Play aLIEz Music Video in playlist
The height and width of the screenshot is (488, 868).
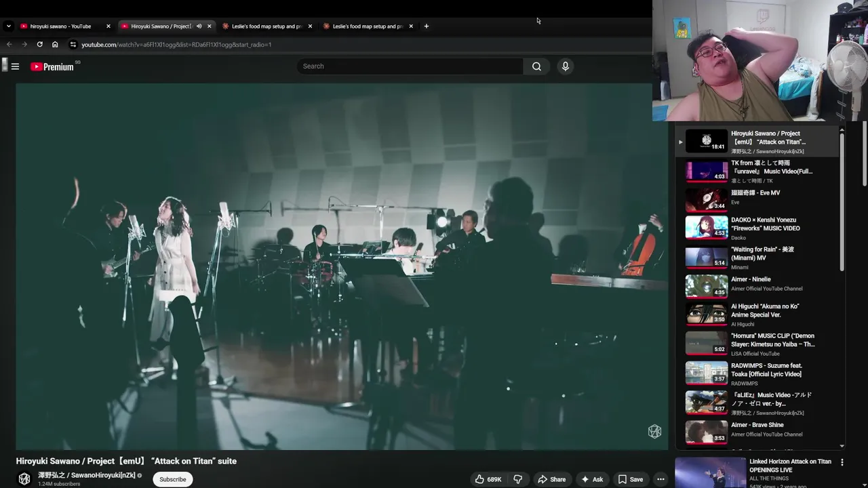click(757, 403)
